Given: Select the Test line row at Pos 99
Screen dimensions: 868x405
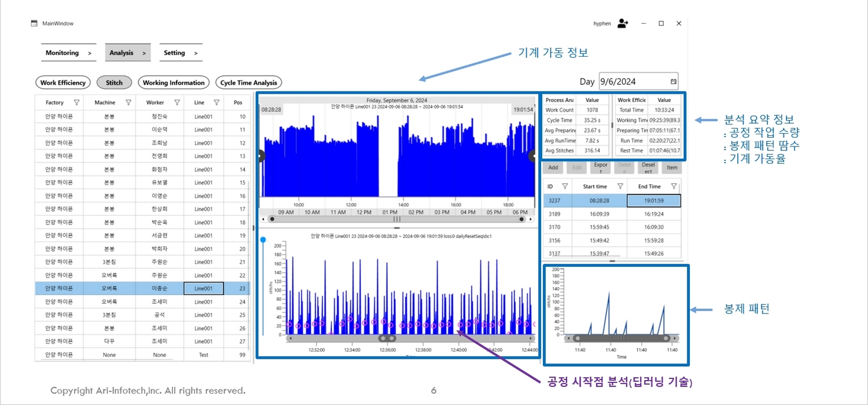Looking at the screenshot, I should click(x=142, y=355).
